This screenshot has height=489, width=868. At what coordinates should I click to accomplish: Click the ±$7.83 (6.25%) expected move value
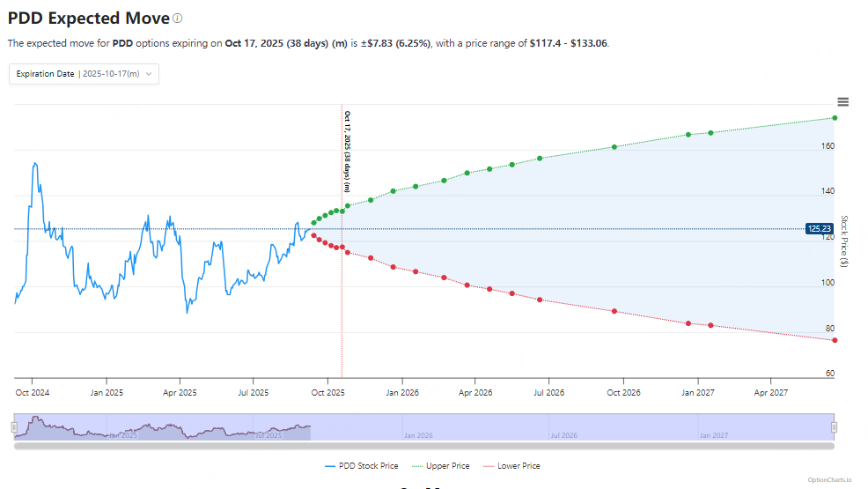[395, 43]
